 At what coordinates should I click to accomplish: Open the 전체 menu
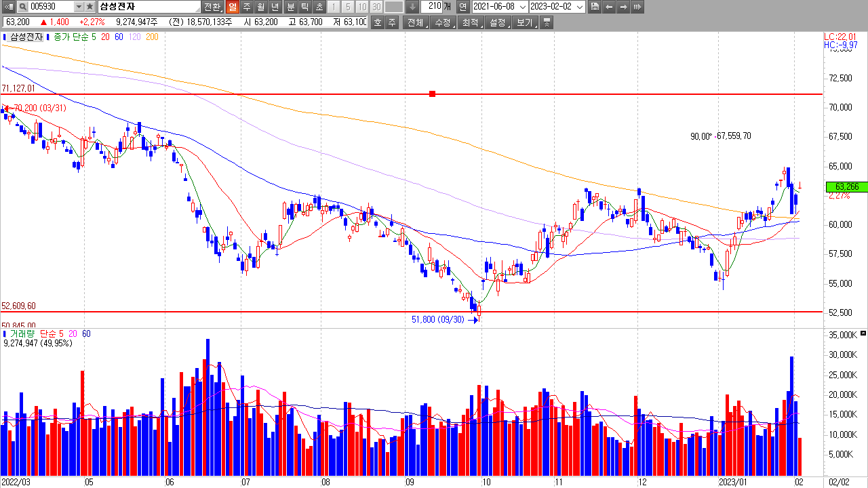416,22
